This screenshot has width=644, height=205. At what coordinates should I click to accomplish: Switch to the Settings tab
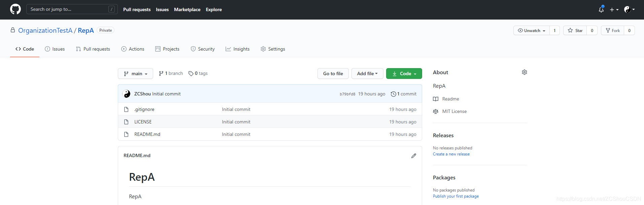point(273,49)
